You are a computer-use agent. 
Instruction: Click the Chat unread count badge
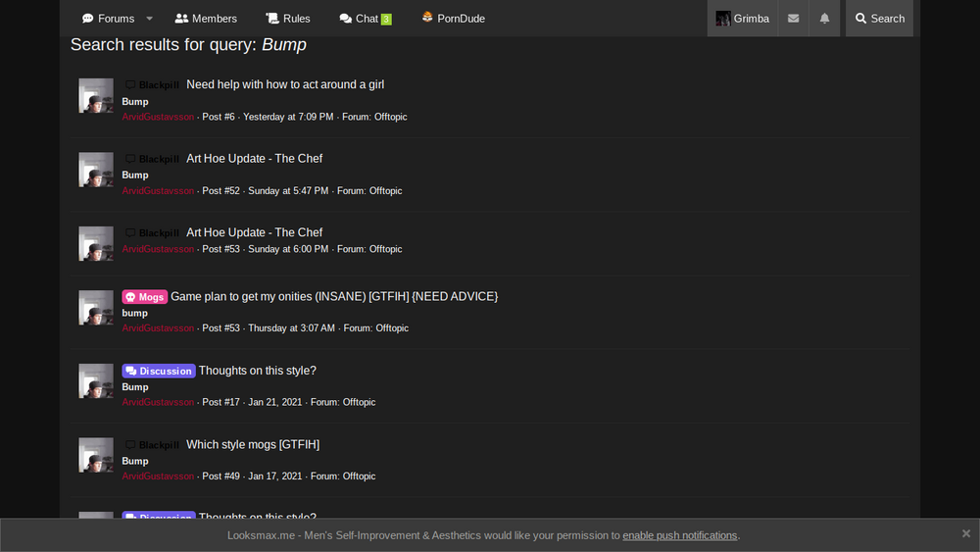pyautogui.click(x=386, y=20)
